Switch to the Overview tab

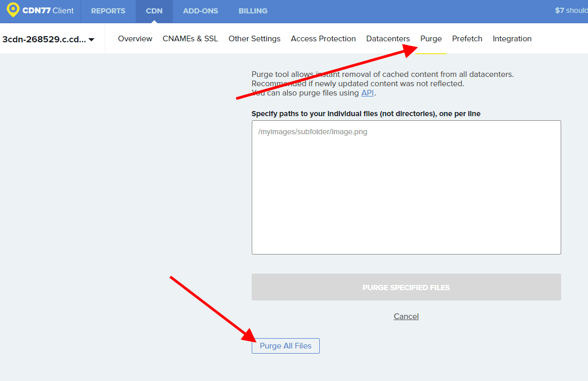pyautogui.click(x=135, y=39)
